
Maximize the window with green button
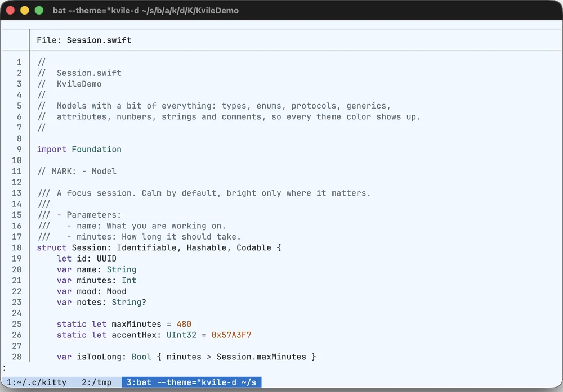[39, 10]
